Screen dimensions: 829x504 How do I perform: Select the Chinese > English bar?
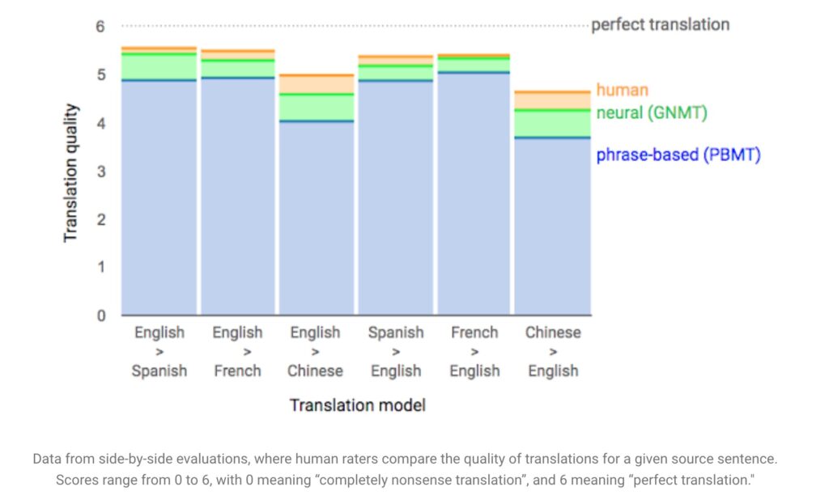pos(552,203)
